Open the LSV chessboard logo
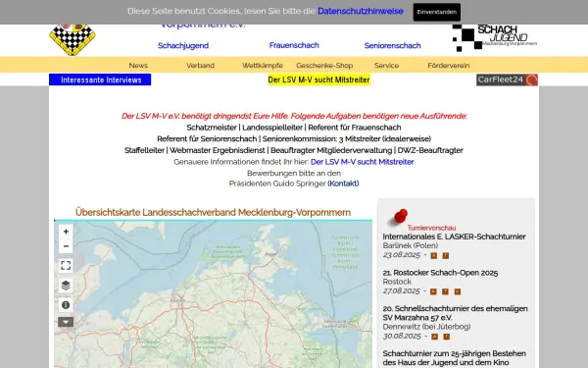This screenshot has height=368, width=588. point(73,39)
